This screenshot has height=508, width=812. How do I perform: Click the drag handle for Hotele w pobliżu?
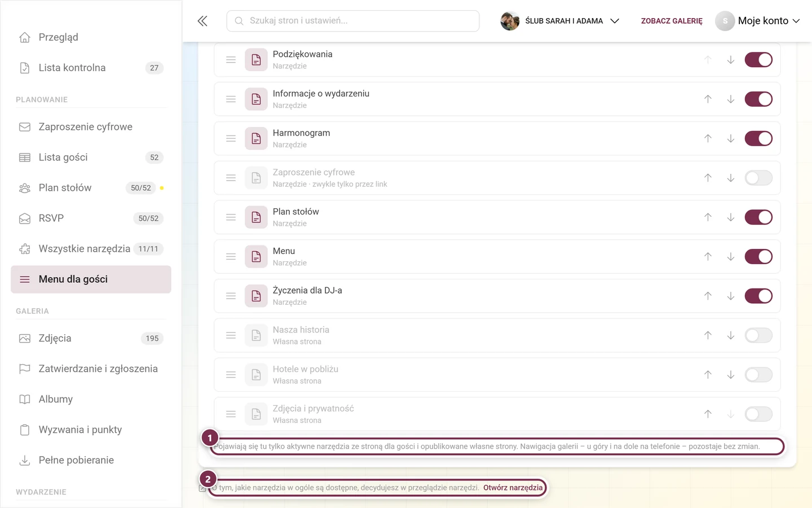(231, 375)
